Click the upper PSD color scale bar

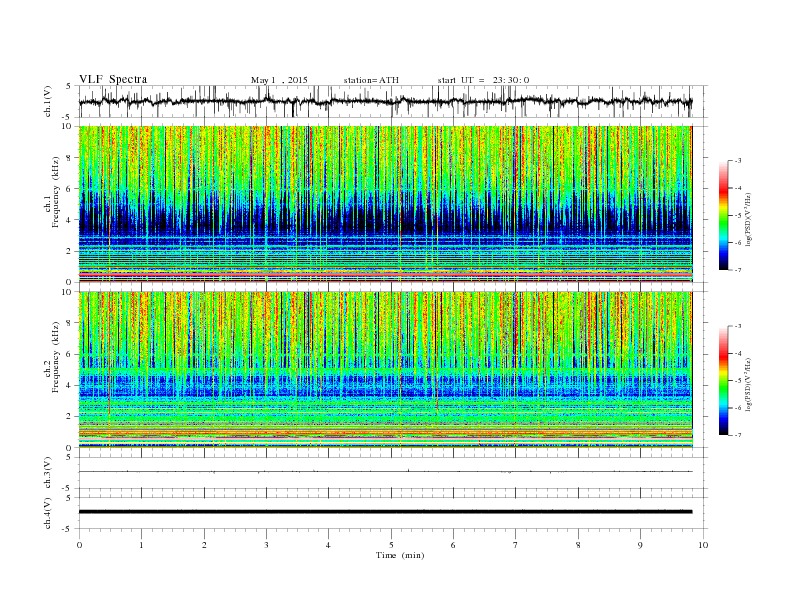point(724,215)
